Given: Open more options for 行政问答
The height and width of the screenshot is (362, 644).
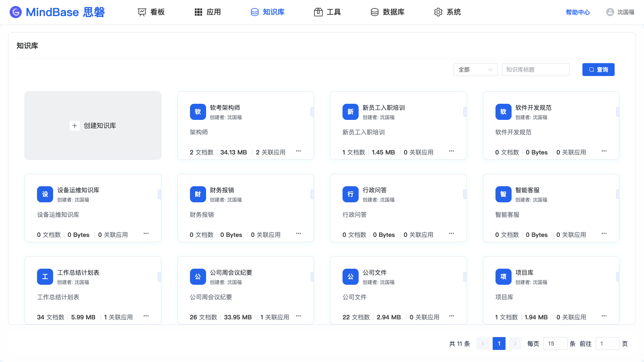Looking at the screenshot, I should [x=452, y=234].
